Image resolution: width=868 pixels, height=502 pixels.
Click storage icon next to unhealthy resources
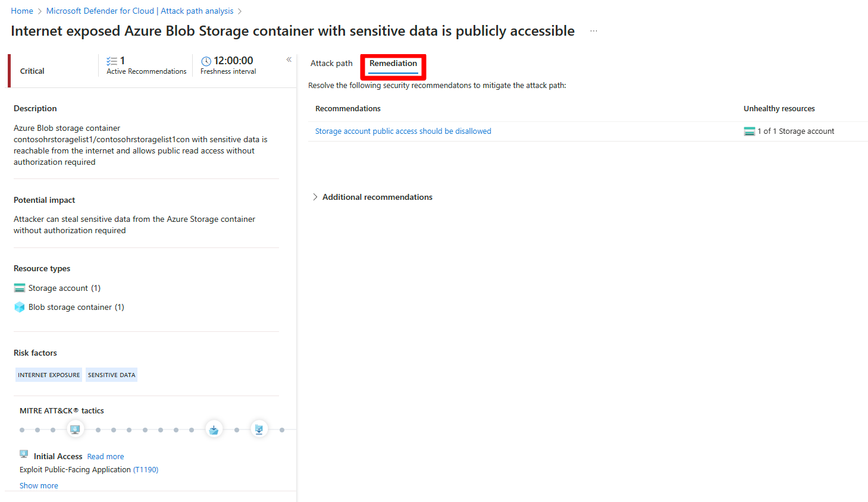click(x=750, y=131)
